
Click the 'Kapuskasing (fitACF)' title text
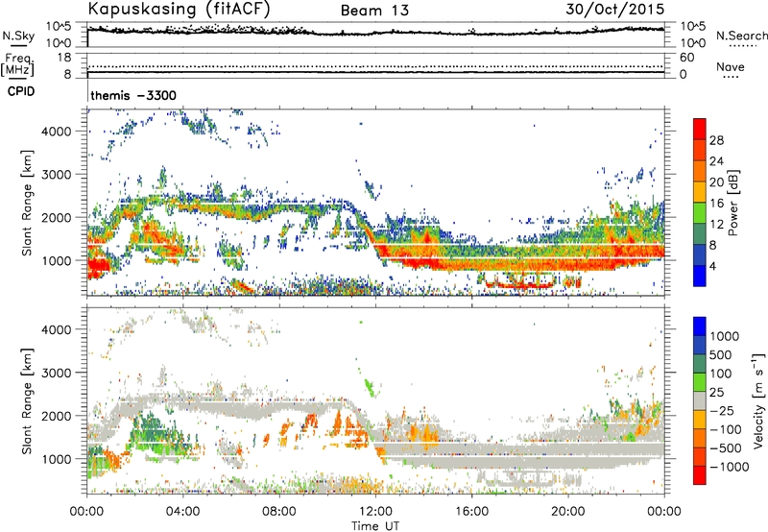click(x=179, y=9)
